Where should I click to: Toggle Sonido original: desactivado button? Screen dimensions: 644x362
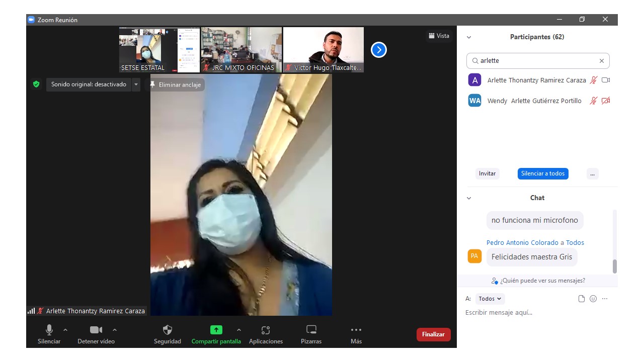[89, 84]
